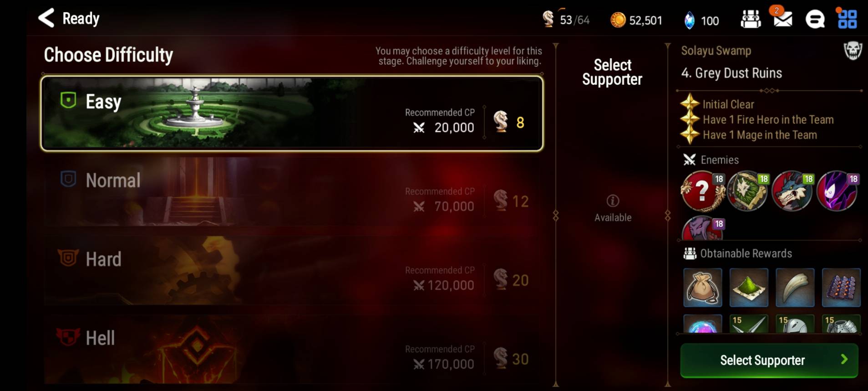The height and width of the screenshot is (391, 868).
Task: Select the Easy difficulty option
Action: pyautogui.click(x=292, y=113)
